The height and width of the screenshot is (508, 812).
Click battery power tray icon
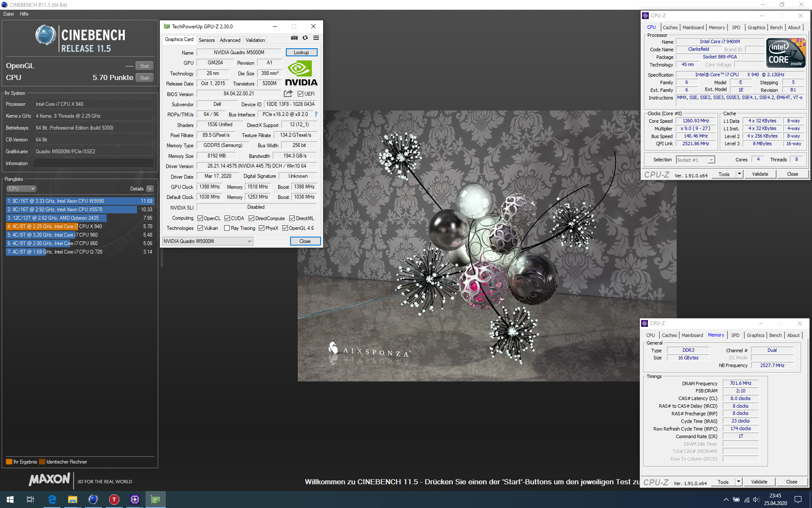pyautogui.click(x=736, y=500)
